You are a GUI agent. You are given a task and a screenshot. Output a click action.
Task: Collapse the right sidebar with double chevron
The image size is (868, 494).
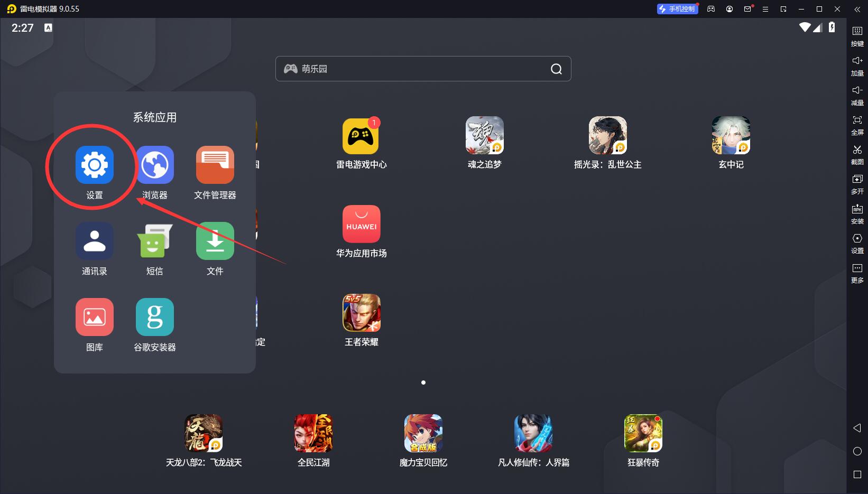click(857, 9)
